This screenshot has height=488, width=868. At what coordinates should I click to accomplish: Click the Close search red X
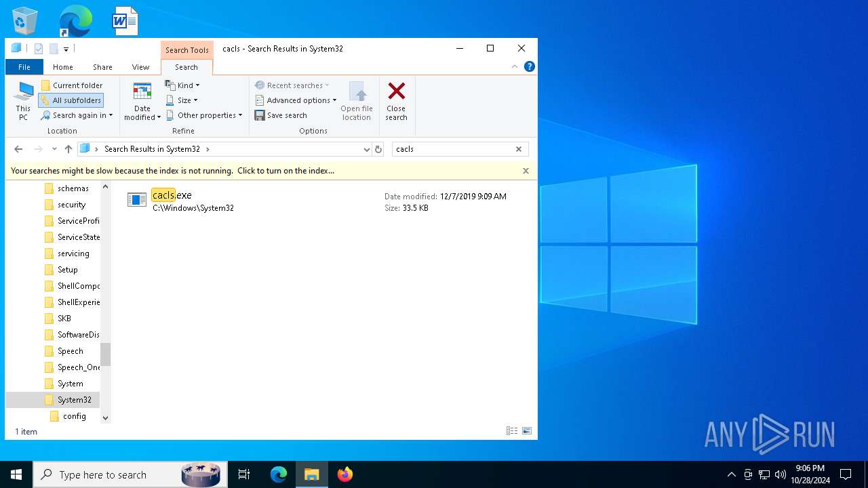397,102
